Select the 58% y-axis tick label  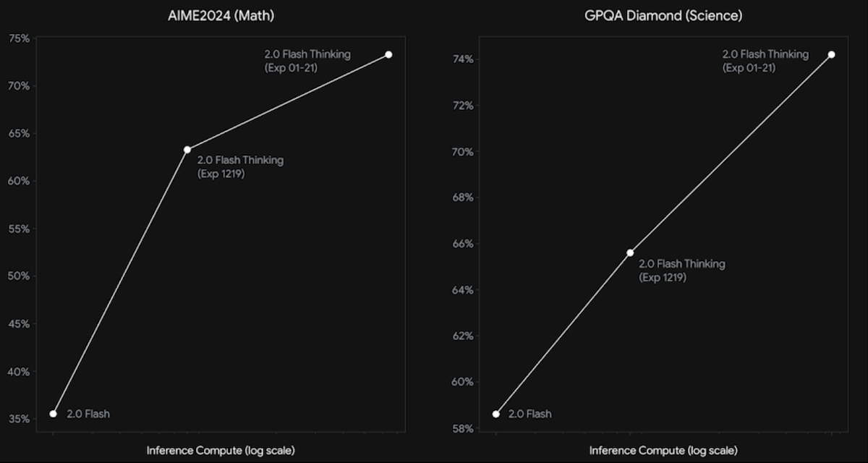[463, 428]
